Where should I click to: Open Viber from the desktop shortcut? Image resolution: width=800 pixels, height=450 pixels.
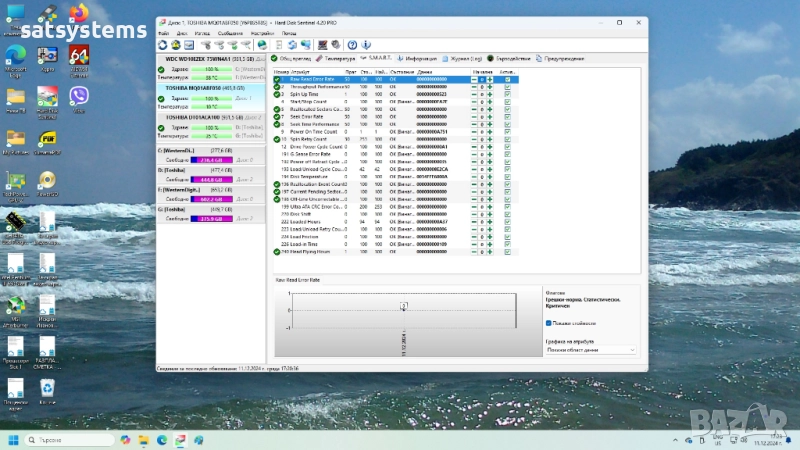coord(79,97)
